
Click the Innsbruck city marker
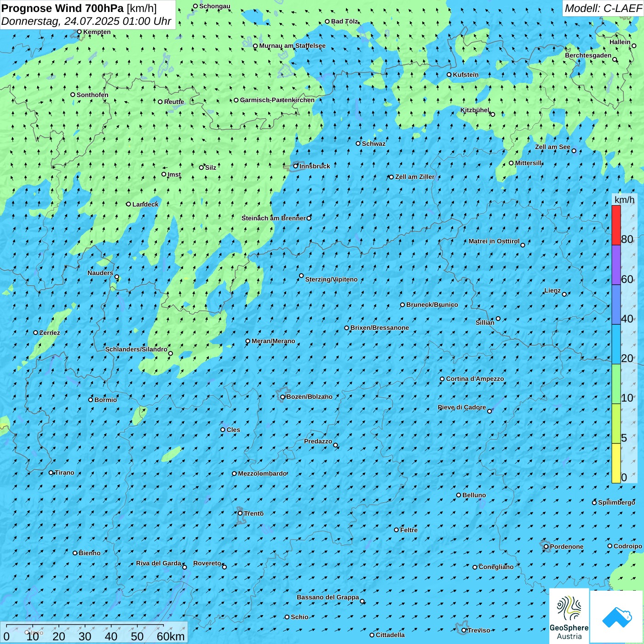pyautogui.click(x=296, y=166)
